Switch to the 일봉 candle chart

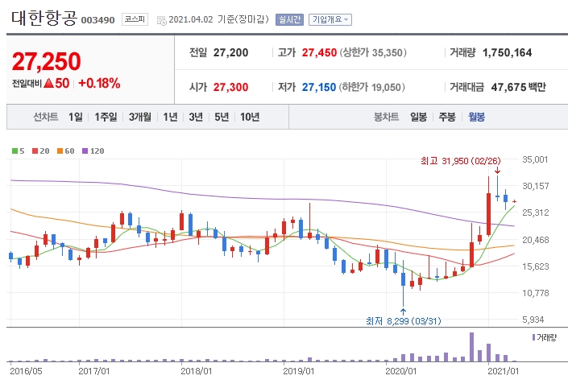click(418, 117)
